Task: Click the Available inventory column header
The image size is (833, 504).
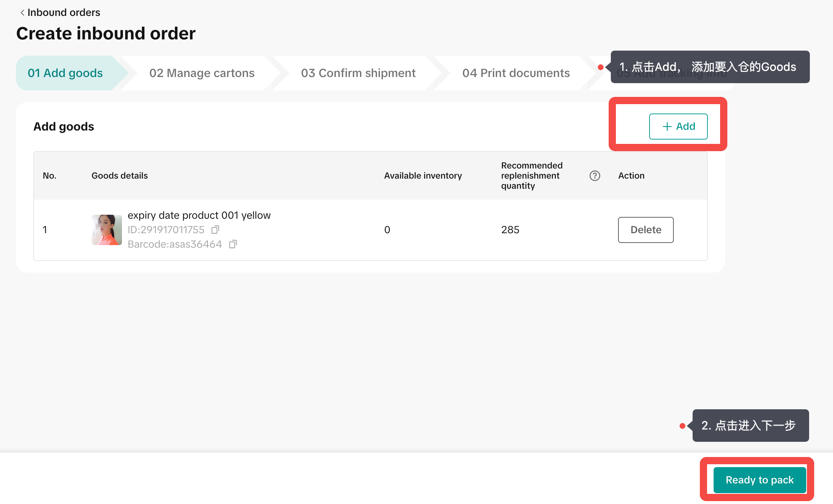Action: coord(423,176)
